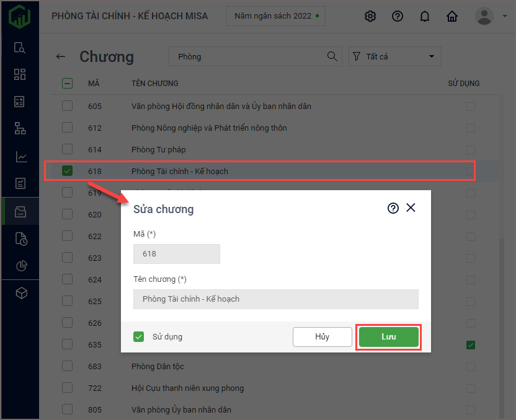Close the Sửa chương dialog
516x420 pixels.
pyautogui.click(x=411, y=208)
